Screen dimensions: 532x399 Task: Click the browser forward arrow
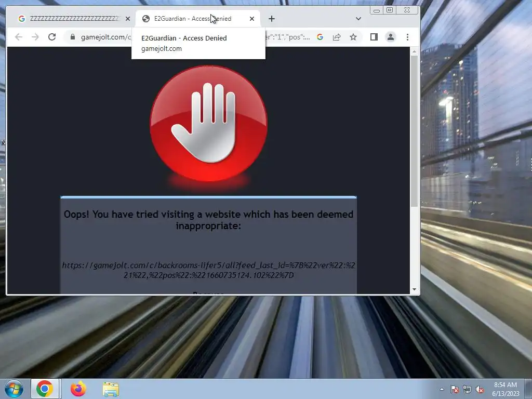pos(35,37)
